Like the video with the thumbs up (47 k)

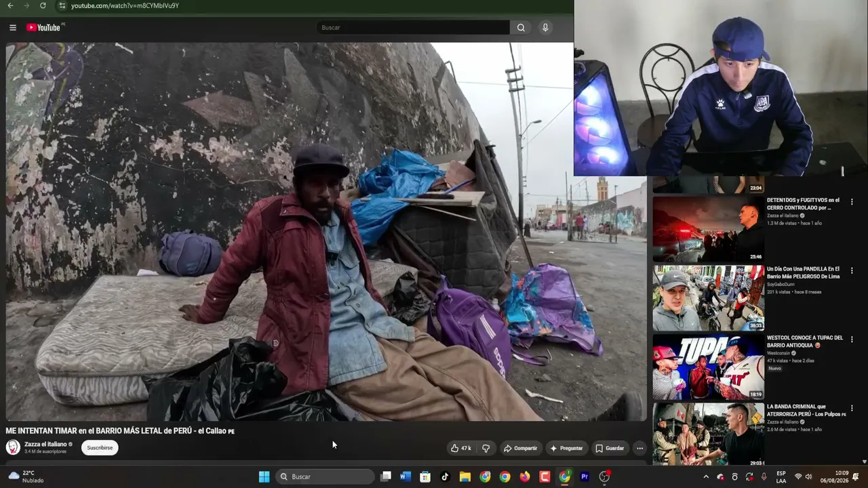click(x=461, y=448)
